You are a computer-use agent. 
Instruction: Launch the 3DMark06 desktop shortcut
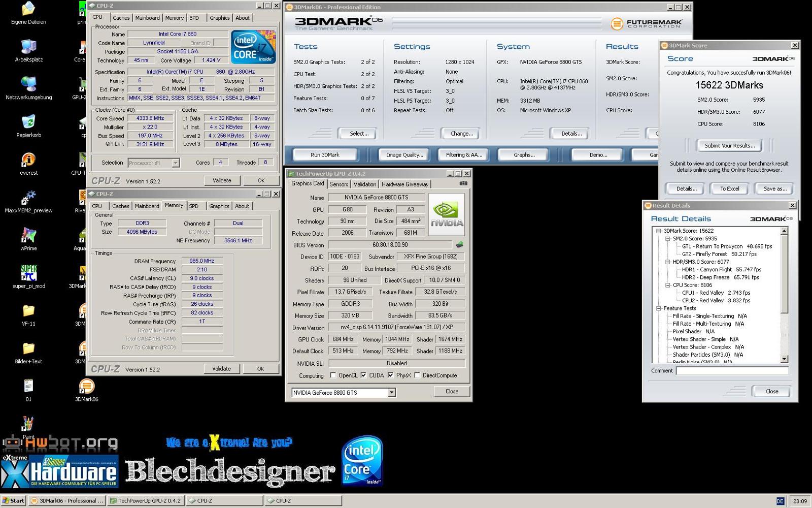pyautogui.click(x=87, y=390)
